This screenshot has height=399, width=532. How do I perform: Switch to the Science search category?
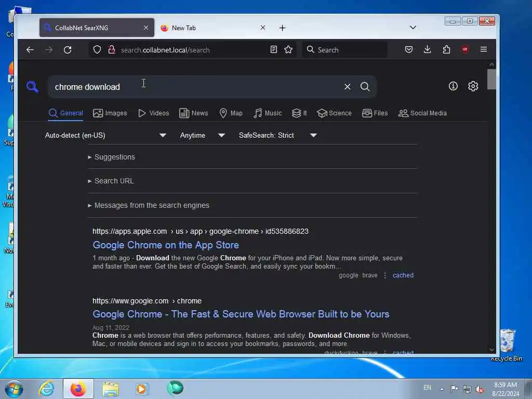[334, 113]
